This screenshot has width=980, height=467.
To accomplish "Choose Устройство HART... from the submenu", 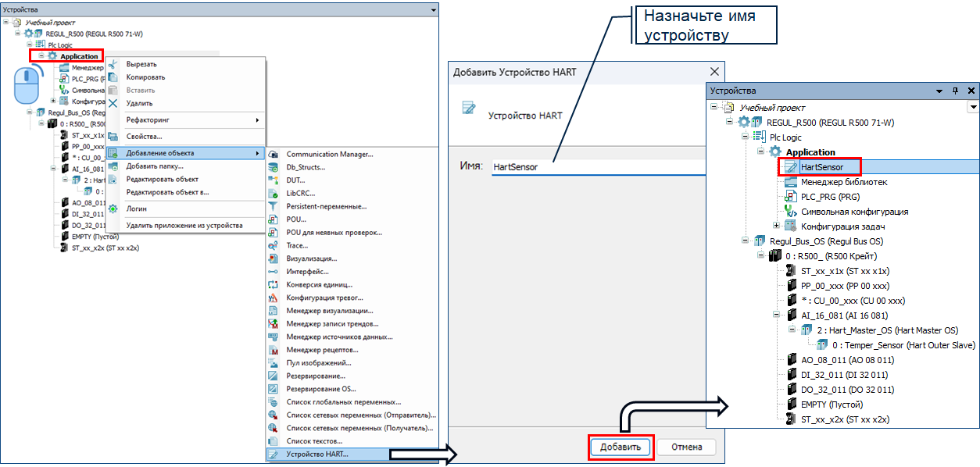I will click(317, 454).
